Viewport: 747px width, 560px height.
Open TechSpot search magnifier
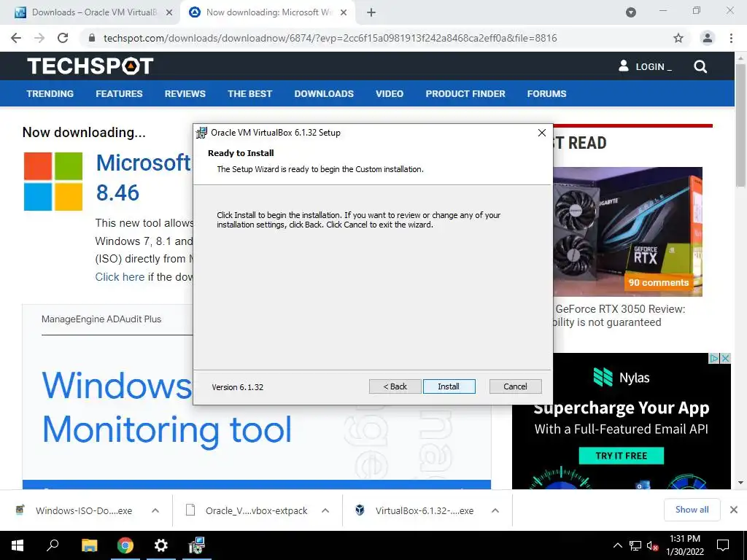pos(700,66)
